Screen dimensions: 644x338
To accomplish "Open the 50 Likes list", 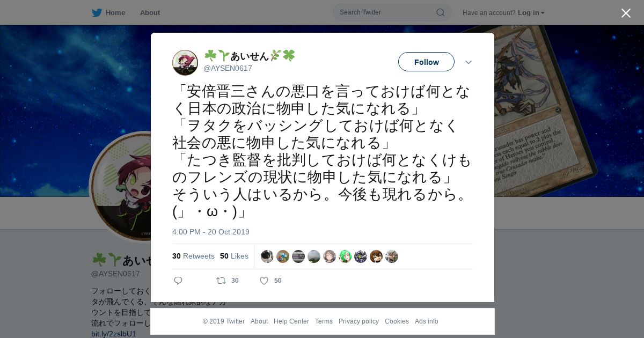I will tap(234, 256).
